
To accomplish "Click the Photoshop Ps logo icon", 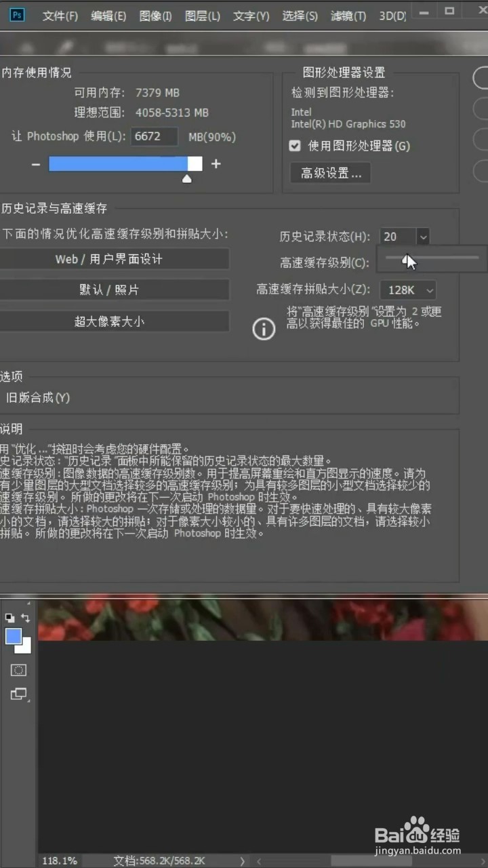I will pos(17,15).
